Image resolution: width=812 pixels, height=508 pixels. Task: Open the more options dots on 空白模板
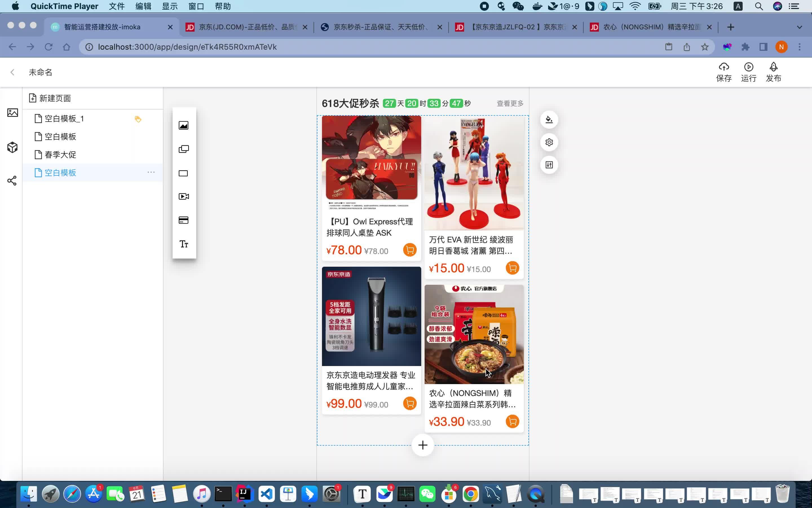tap(151, 172)
